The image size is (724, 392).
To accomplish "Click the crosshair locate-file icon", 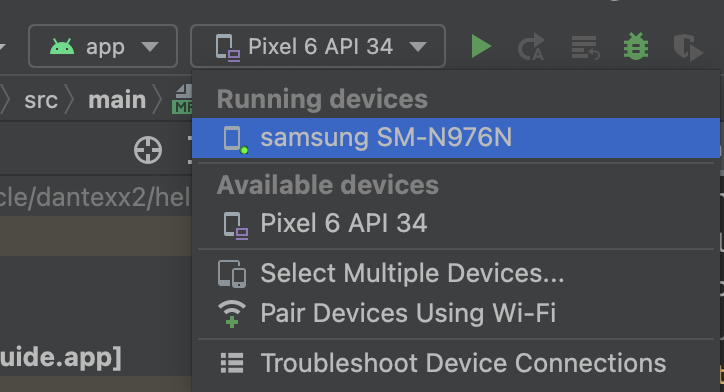I will [x=148, y=150].
